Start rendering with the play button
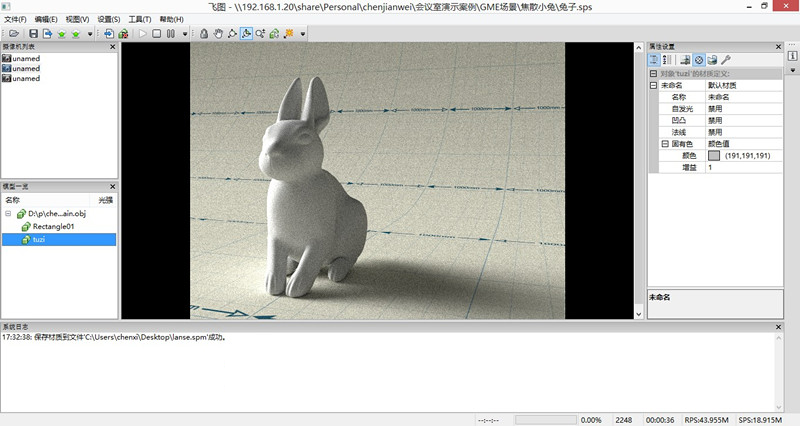This screenshot has width=800, height=426. click(x=143, y=33)
